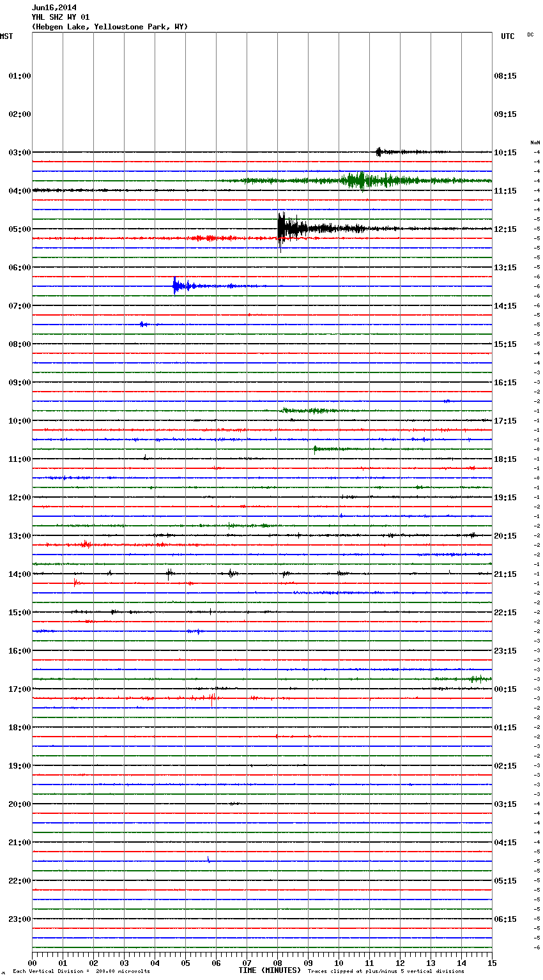Click minute tick label 10 on the bottom axis
Viewport: 543px width, 980px height.
[x=339, y=963]
